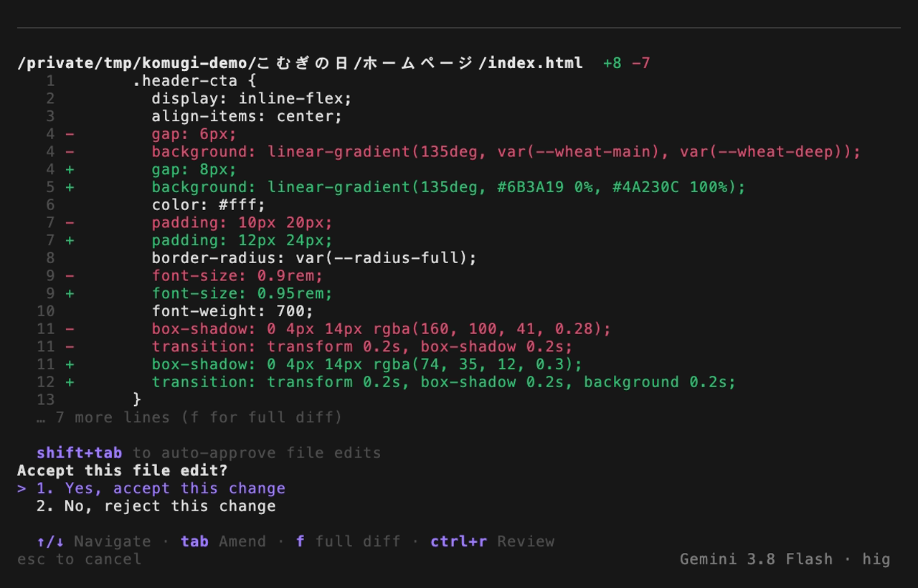Click the "display: inline-flex;" line
The height and width of the screenshot is (588, 918).
pos(252,98)
